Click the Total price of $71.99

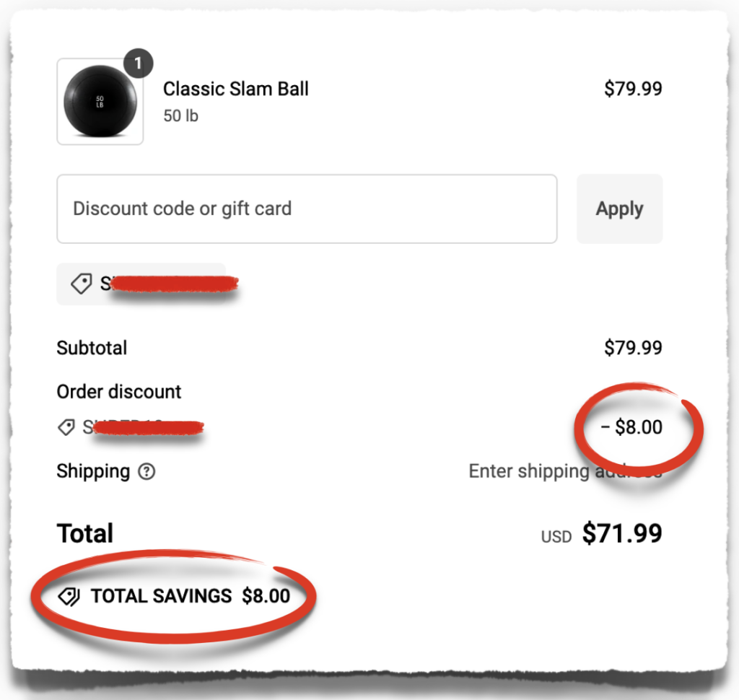tap(621, 533)
